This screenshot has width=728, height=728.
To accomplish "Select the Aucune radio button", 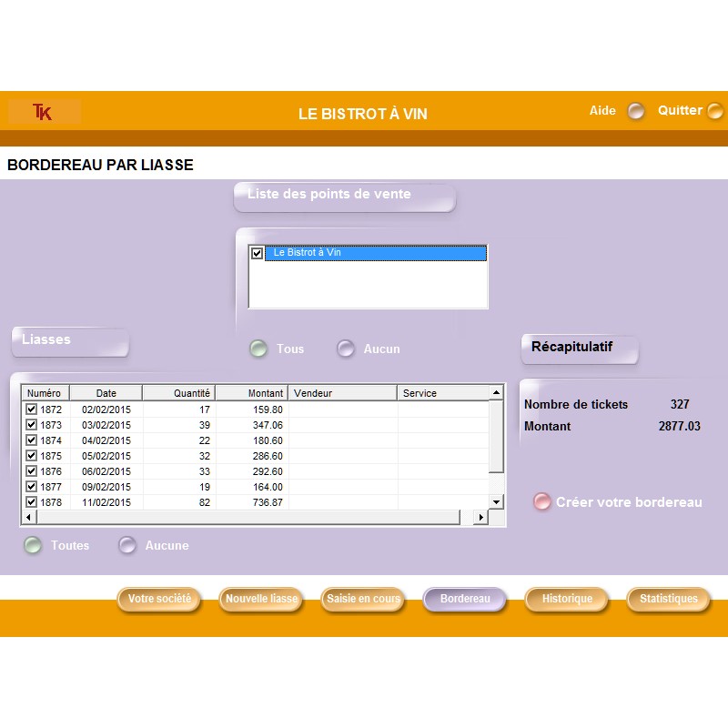I will 127,545.
